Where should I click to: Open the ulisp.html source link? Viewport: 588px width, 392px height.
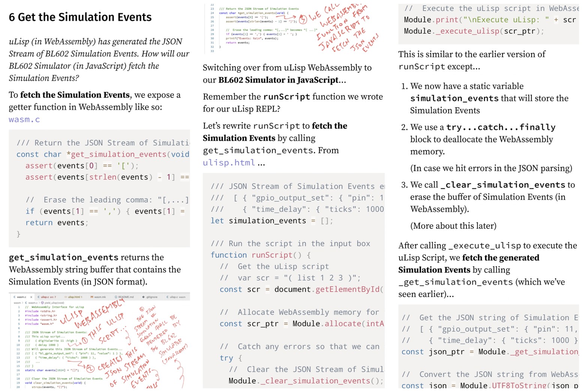point(229,162)
